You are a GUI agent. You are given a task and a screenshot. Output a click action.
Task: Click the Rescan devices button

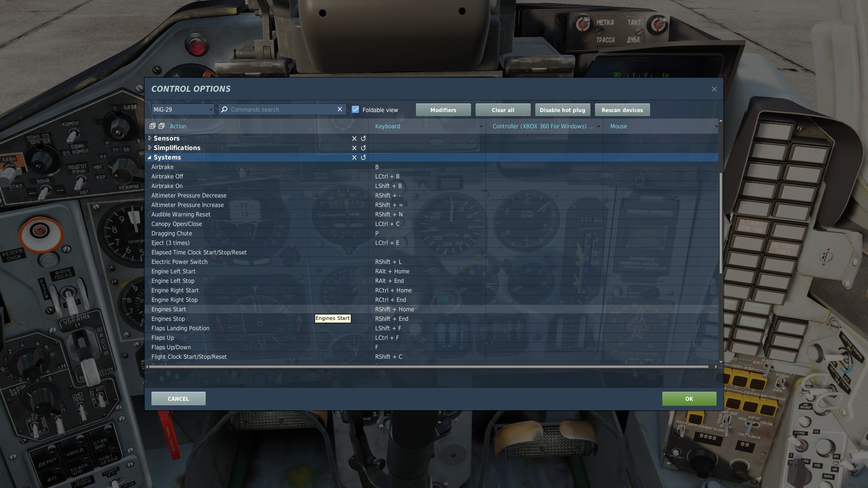(x=623, y=110)
